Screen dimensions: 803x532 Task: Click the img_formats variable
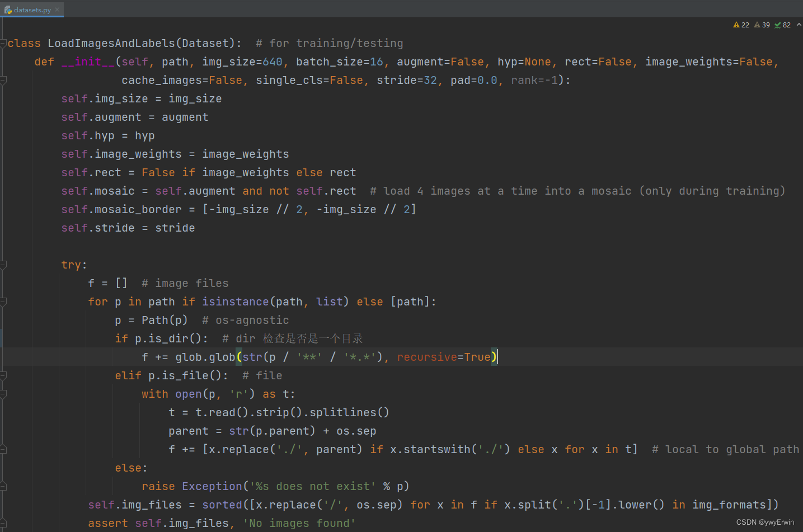pyautogui.click(x=729, y=505)
